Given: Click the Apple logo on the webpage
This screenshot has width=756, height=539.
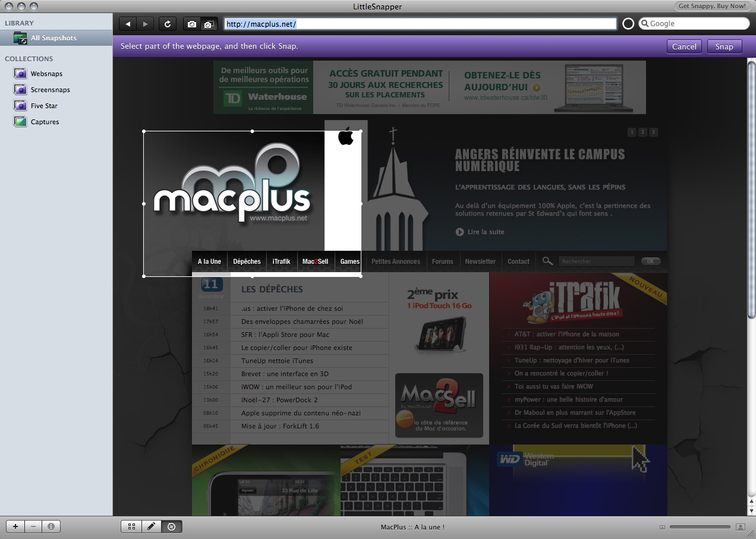Looking at the screenshot, I should 345,136.
